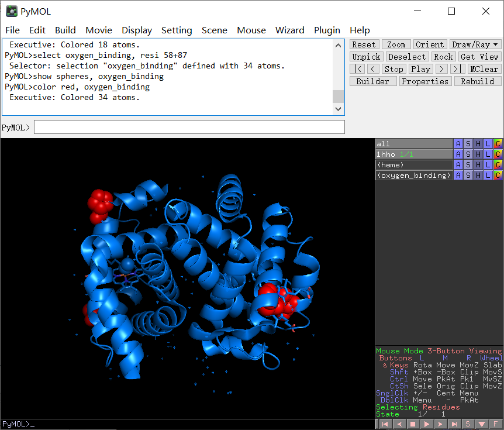Click the Play movie button
This screenshot has height=430, width=504.
point(421,69)
